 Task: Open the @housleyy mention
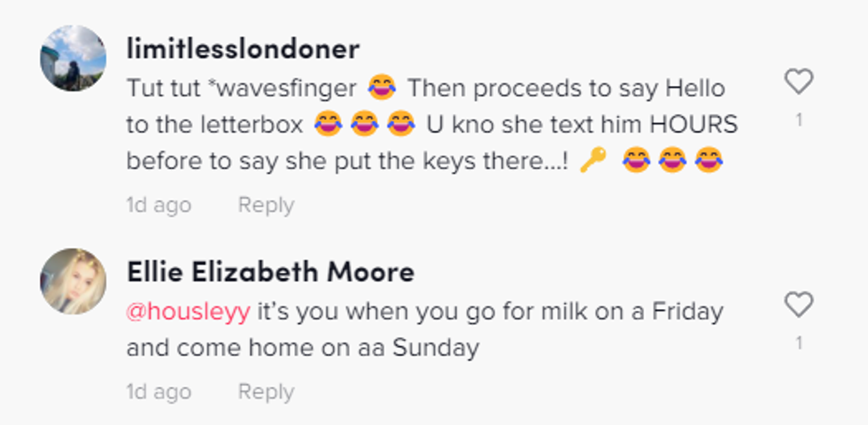188,312
